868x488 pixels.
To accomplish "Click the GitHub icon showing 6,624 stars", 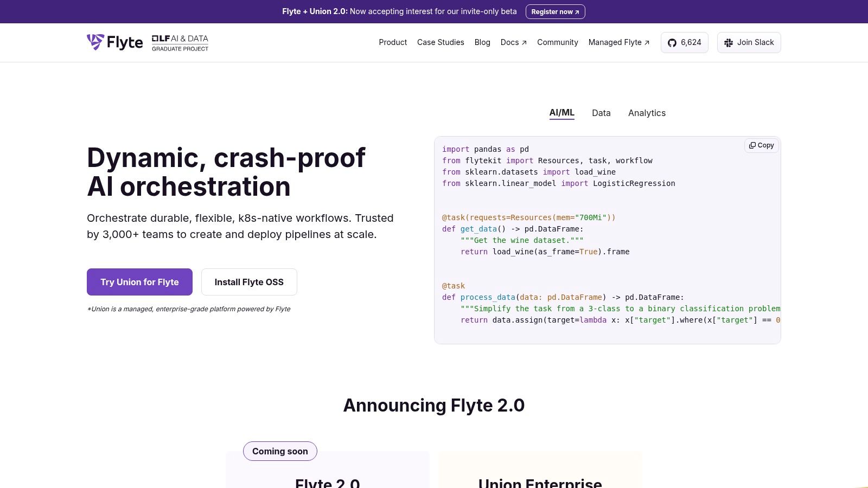I will click(672, 42).
